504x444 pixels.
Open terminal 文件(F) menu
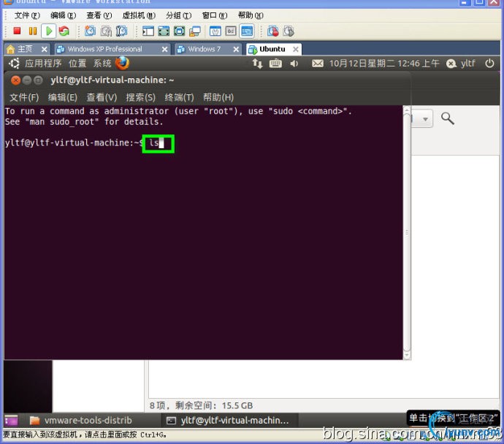pyautogui.click(x=24, y=97)
